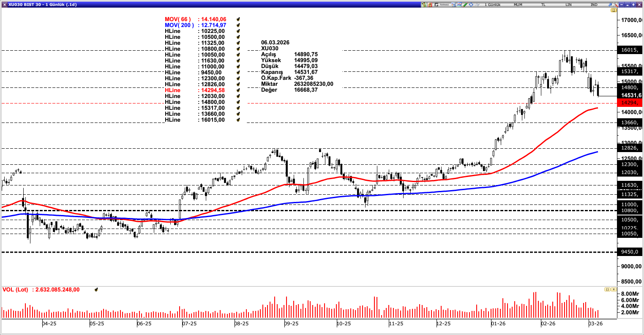Screen dimensions: 644x335
Task: Open the IND indicators menu
Action: click(593, 4)
